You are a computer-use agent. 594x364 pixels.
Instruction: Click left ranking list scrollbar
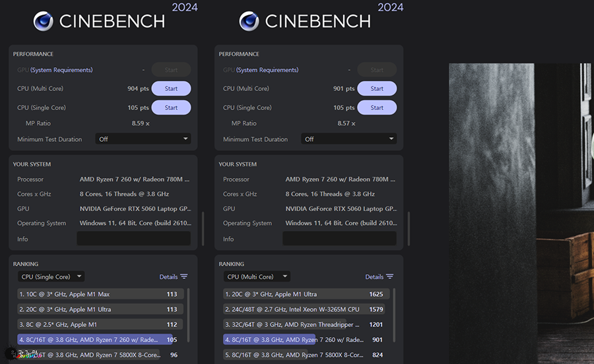188,315
